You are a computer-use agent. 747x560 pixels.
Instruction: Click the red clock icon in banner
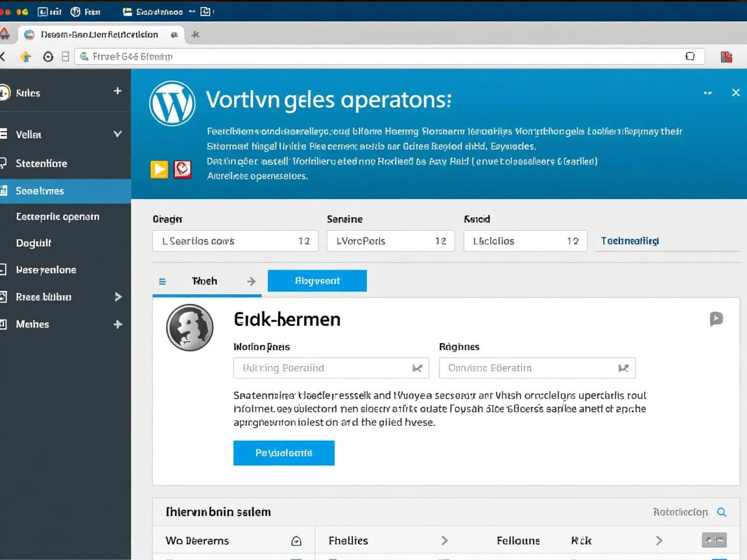pyautogui.click(x=183, y=170)
